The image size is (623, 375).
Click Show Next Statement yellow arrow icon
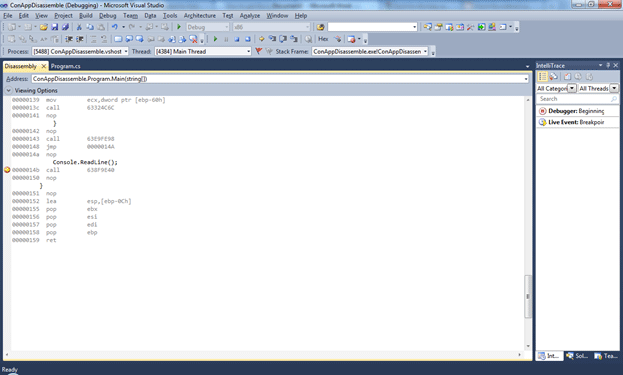pyautogui.click(x=261, y=39)
